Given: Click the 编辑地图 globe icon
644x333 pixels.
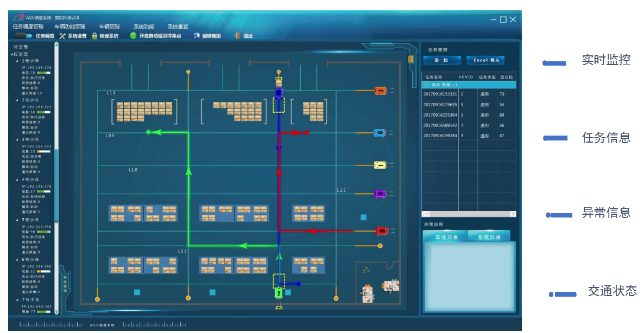Looking at the screenshot, I should pos(195,36).
